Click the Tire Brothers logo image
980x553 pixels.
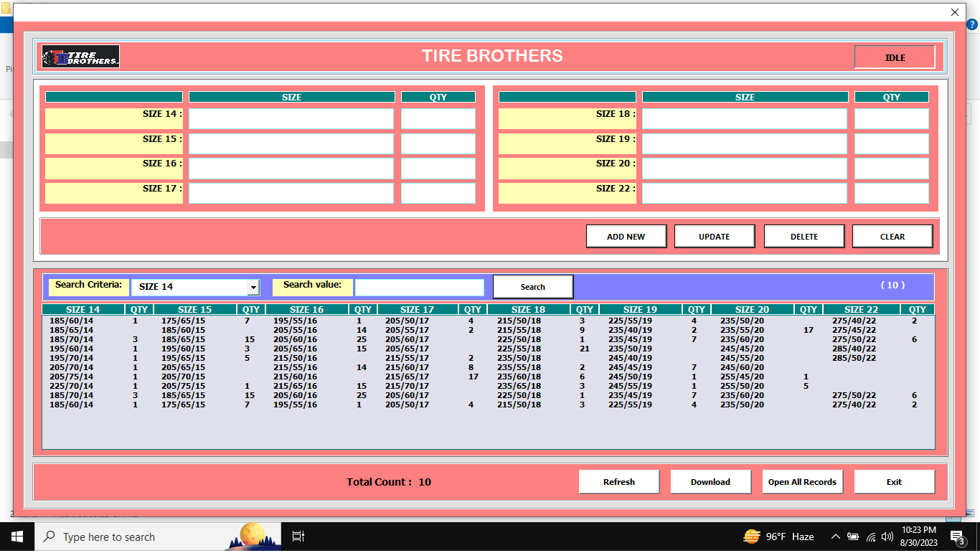[80, 57]
